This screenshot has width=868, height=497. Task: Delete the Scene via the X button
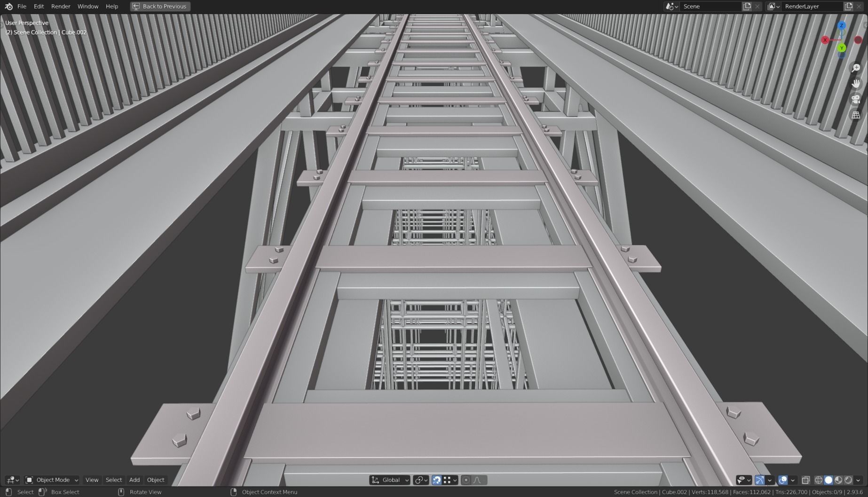[x=757, y=6]
